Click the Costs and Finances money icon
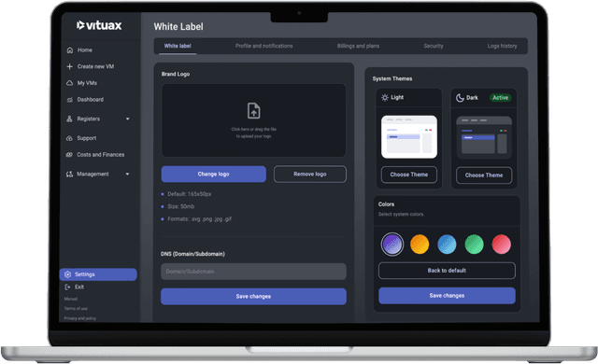The width and height of the screenshot is (598, 364). click(x=69, y=155)
